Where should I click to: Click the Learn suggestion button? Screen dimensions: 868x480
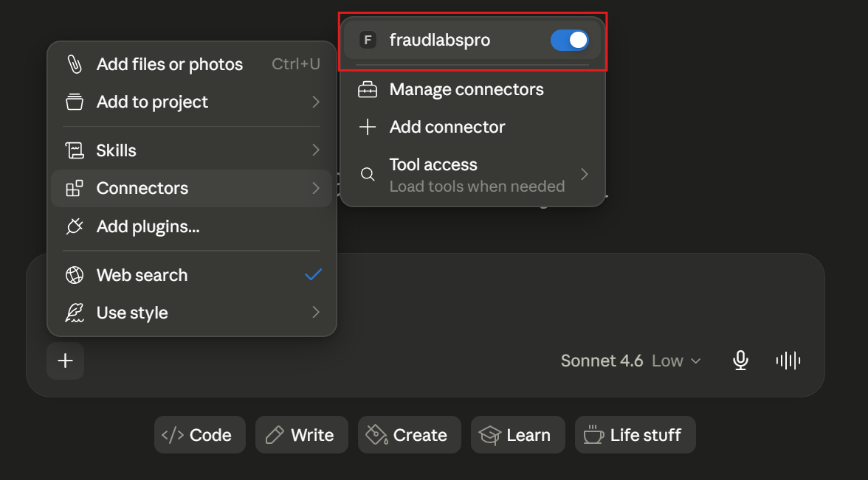tap(518, 435)
